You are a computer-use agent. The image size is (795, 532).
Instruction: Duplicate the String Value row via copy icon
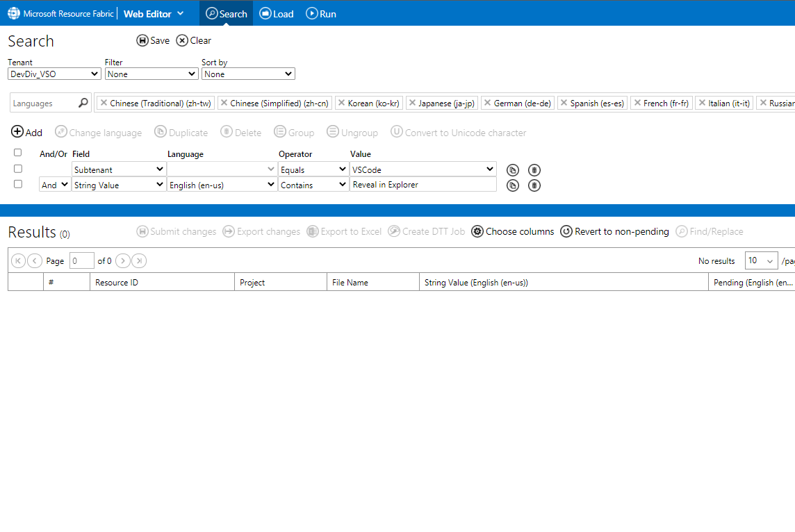(x=513, y=185)
